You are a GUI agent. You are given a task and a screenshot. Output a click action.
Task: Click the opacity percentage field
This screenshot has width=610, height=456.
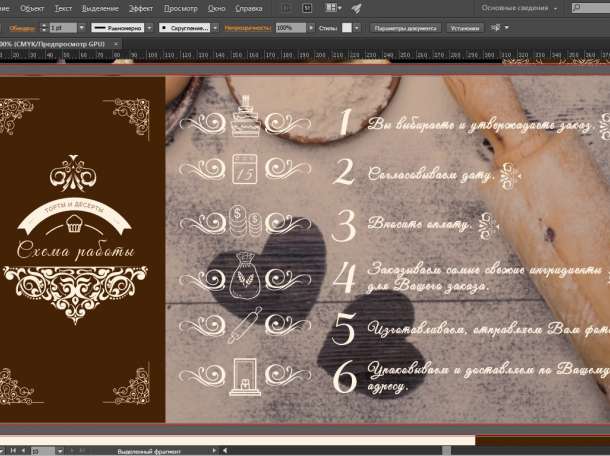[286, 27]
